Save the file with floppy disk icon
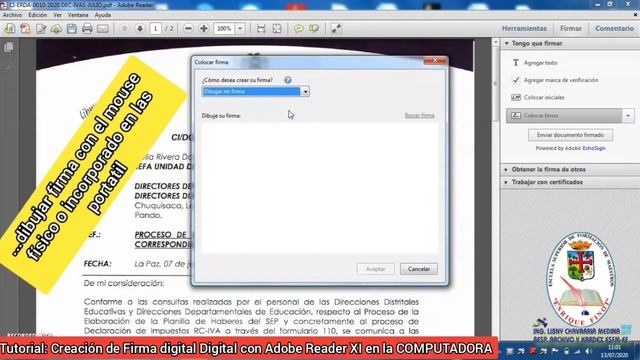 [72, 29]
